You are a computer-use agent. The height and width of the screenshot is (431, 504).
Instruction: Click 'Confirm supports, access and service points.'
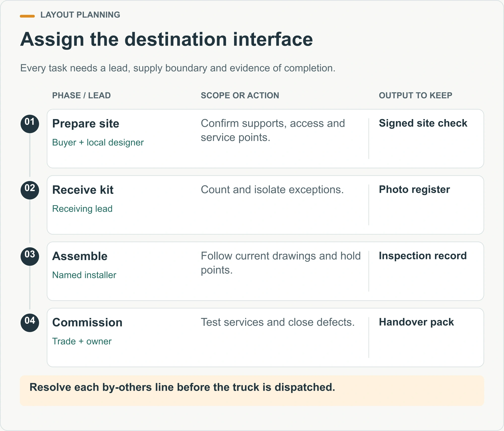coord(273,130)
